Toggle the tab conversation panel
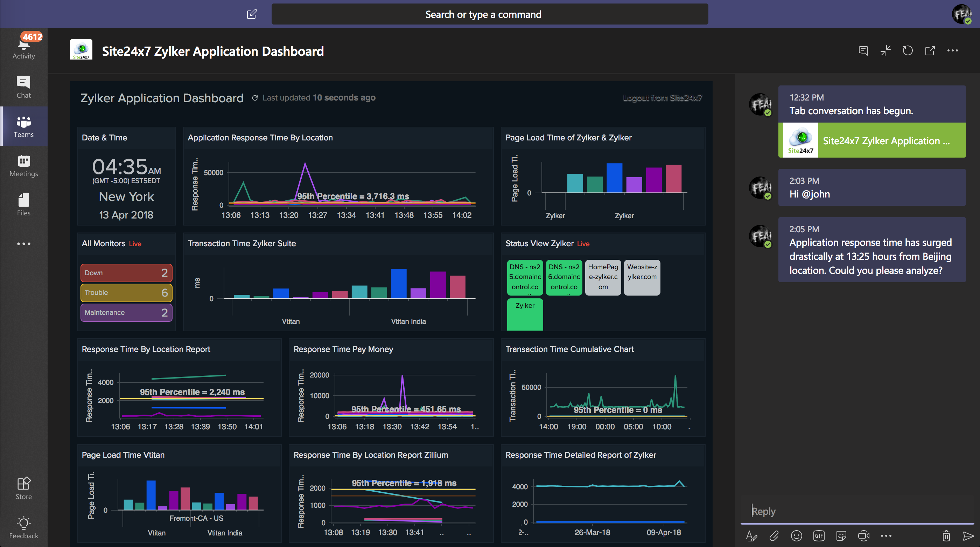Image resolution: width=980 pixels, height=547 pixels. pyautogui.click(x=863, y=51)
